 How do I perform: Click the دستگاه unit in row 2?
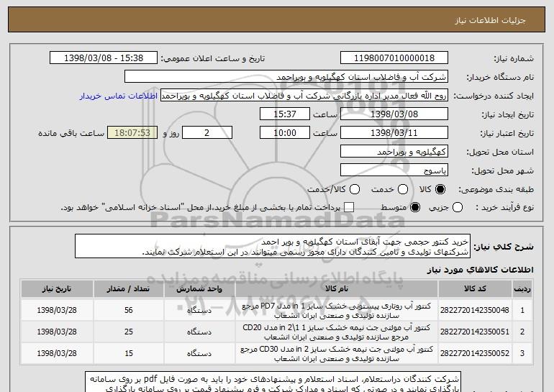coord(199,332)
